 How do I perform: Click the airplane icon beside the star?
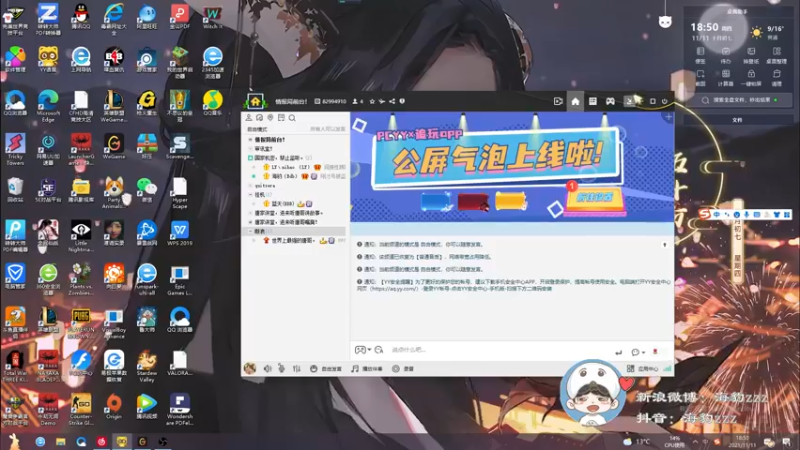point(382,101)
